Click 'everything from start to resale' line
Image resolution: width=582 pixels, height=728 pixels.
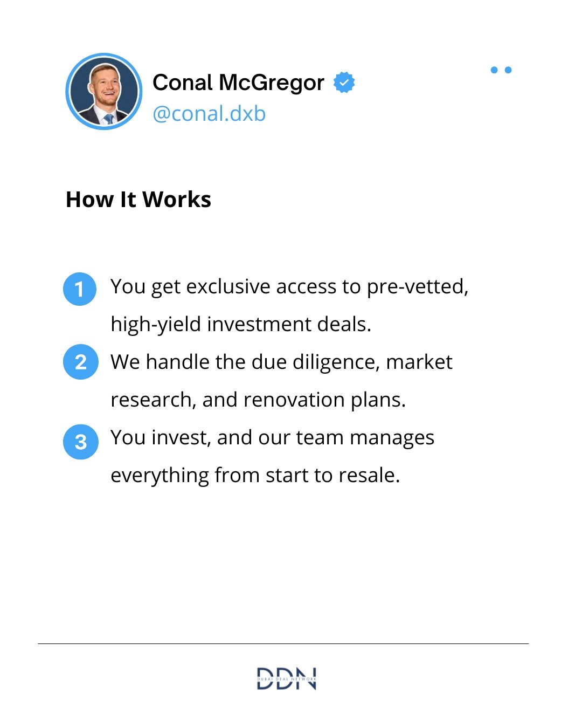(255, 475)
